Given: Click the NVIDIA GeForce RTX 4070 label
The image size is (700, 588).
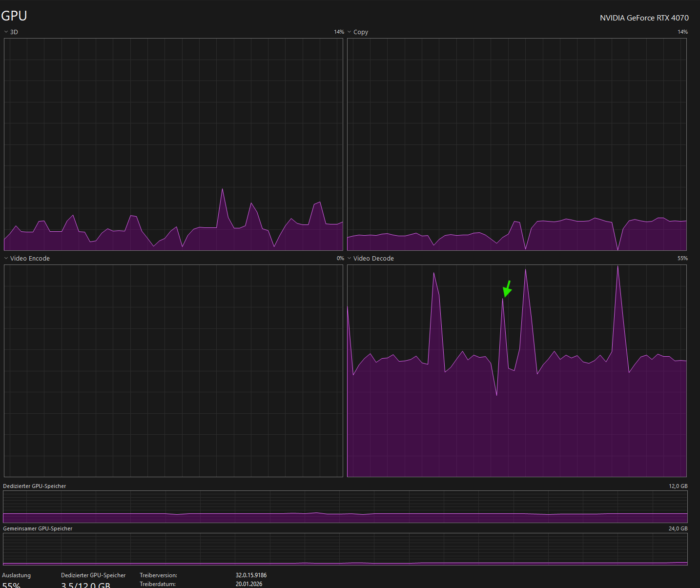Looking at the screenshot, I should (x=644, y=18).
